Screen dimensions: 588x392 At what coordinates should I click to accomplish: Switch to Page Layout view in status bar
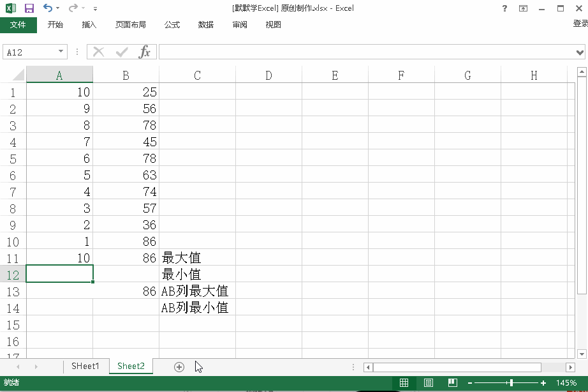click(428, 382)
